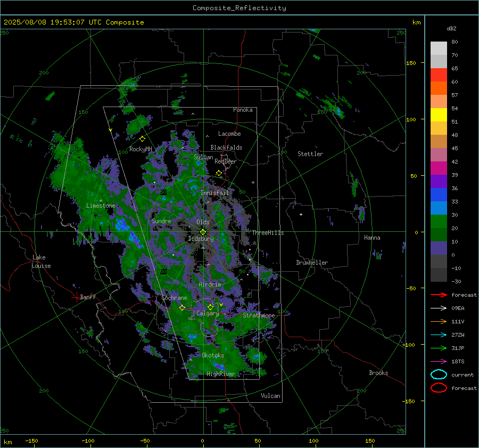Screen dimensions: 479x448
Task: Select the radar-center diamond above Didsbury
Action: [x=203, y=232]
